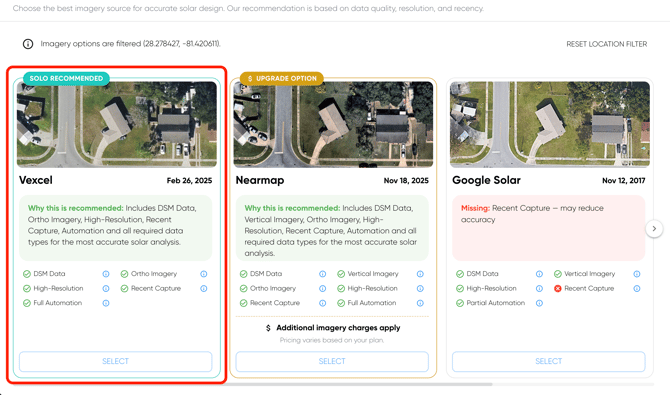Open info for Nearmap DSM Data
The width and height of the screenshot is (670, 395).
pos(323,274)
